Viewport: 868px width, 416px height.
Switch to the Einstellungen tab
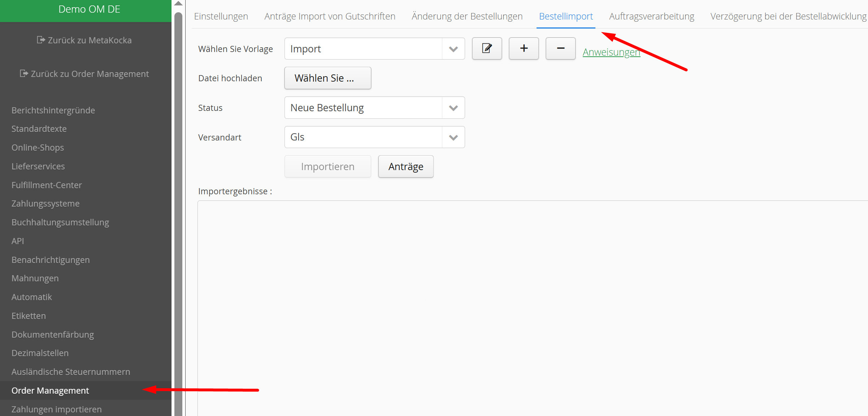click(221, 16)
